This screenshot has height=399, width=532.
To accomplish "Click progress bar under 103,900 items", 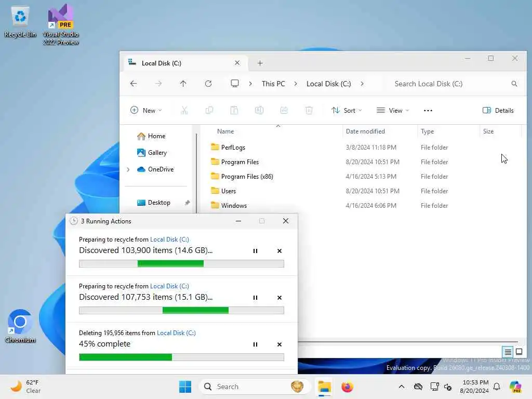I will 181,263.
